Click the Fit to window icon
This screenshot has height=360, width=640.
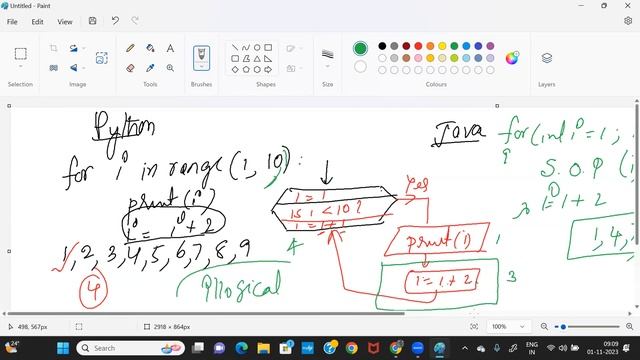point(474,327)
